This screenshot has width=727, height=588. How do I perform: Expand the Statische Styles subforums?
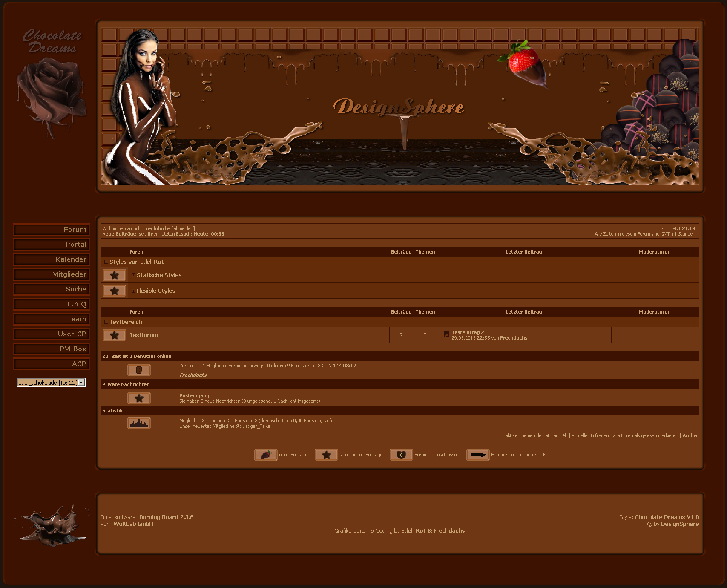(133, 275)
